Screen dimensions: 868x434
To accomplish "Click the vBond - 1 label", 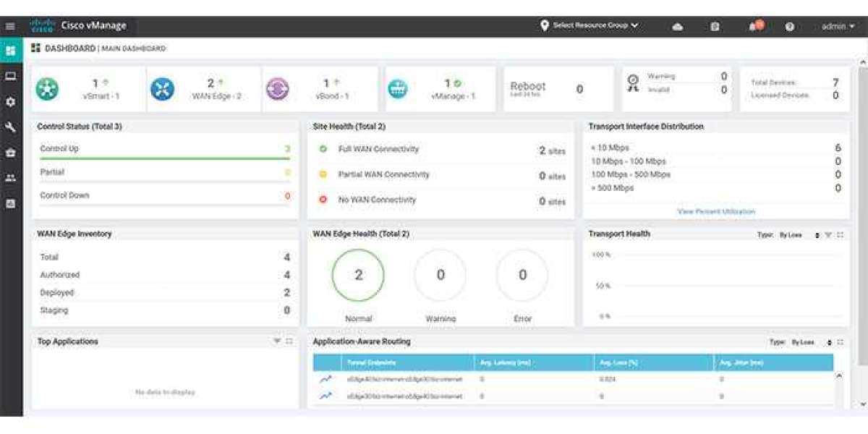I will coord(331,96).
